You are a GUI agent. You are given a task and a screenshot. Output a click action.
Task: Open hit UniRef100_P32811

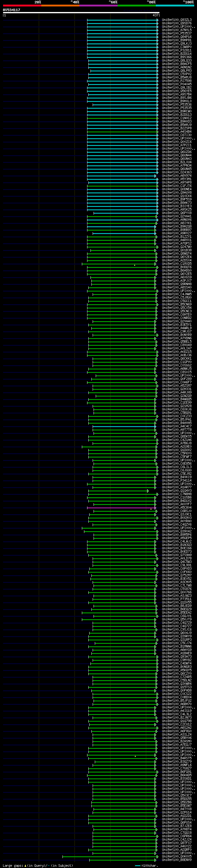pyautogui.click(x=176, y=50)
